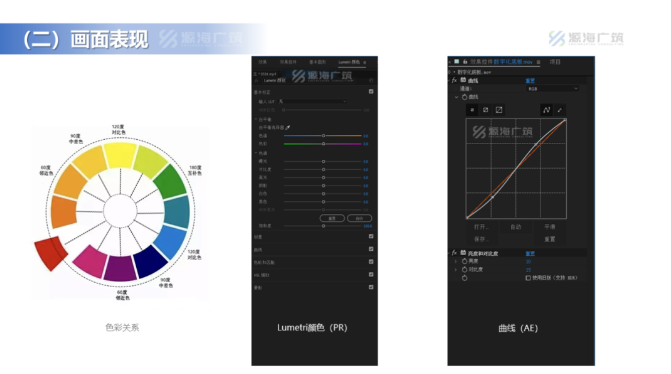Screen dimensions: 671x374
Task: Click the stopwatch on the 使用旧版 row
Action: pos(465,278)
